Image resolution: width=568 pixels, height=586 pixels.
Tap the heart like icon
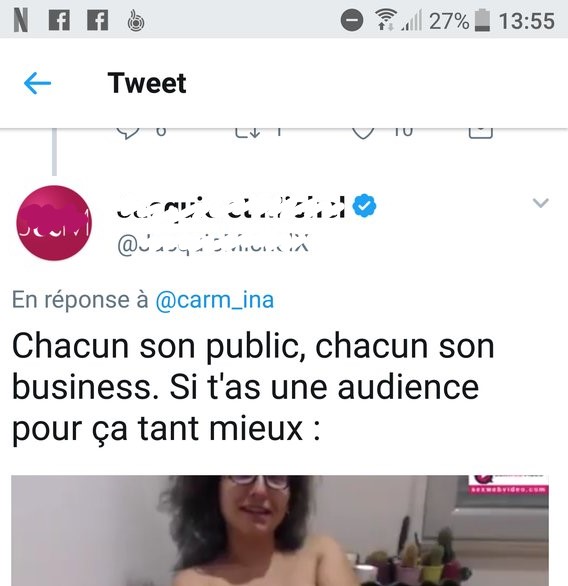click(x=364, y=133)
